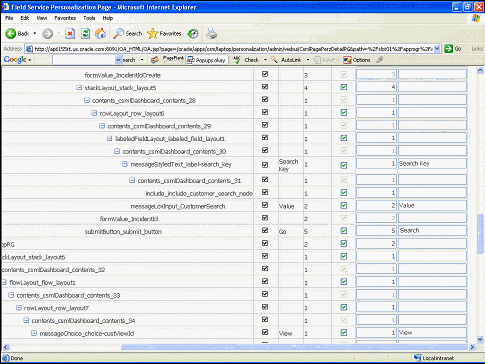Click the Windows flag logo
The height and width of the screenshot is (364, 485).
(x=476, y=18)
